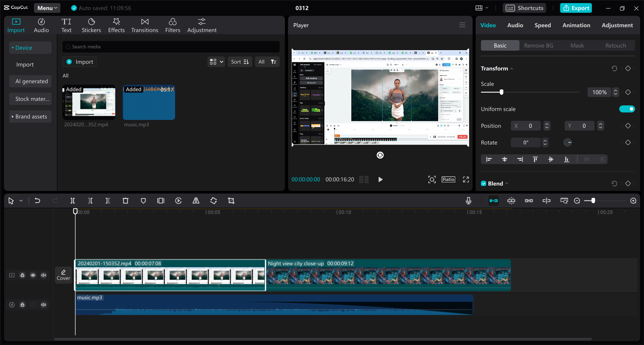
Task: Click the Undo icon
Action: (x=37, y=201)
